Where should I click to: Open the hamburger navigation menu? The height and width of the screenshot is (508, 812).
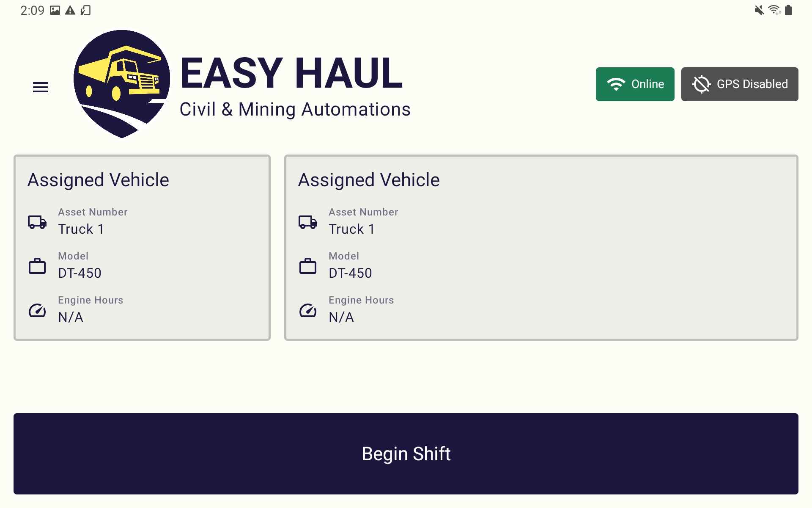pyautogui.click(x=41, y=86)
